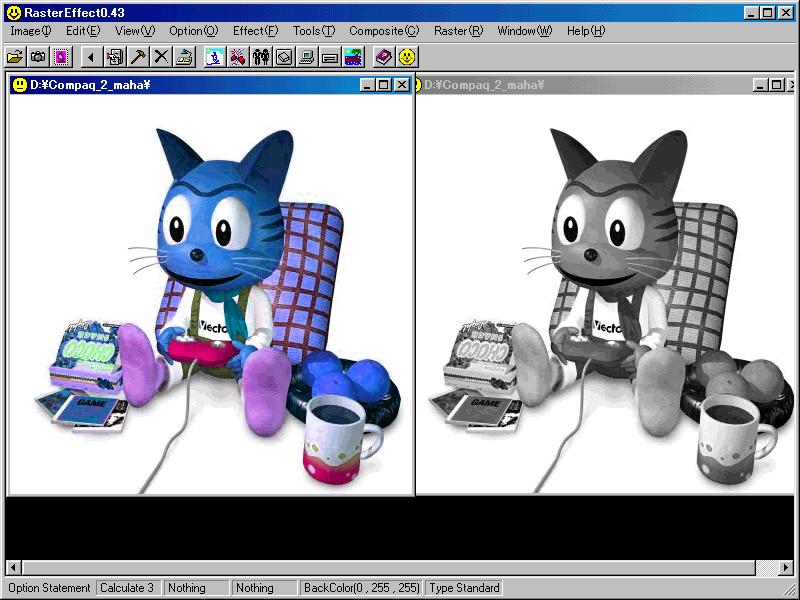Open the Effect menu

pyautogui.click(x=256, y=31)
